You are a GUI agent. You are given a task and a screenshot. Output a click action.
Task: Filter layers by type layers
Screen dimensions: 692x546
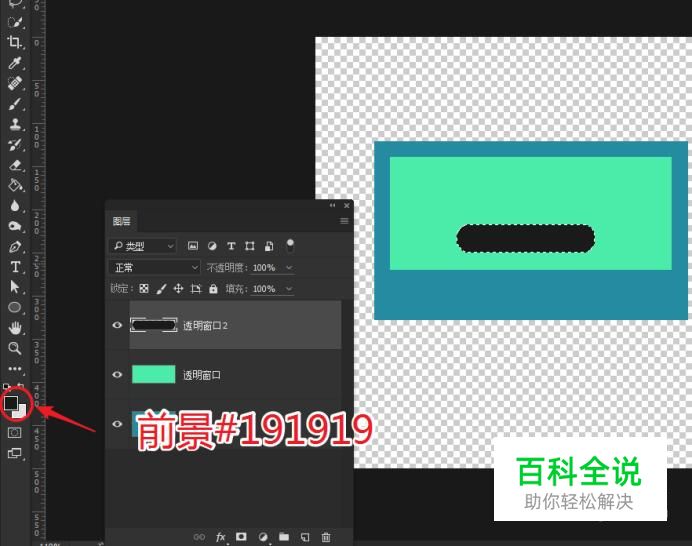coord(231,246)
